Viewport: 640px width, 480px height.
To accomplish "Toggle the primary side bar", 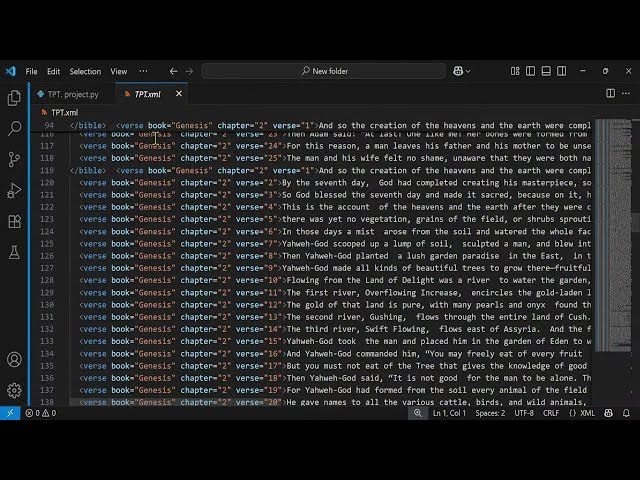I will pyautogui.click(x=530, y=71).
